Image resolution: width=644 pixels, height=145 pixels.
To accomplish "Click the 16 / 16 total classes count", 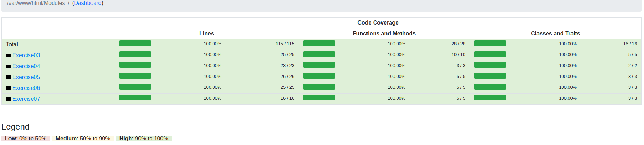I will pyautogui.click(x=630, y=44).
